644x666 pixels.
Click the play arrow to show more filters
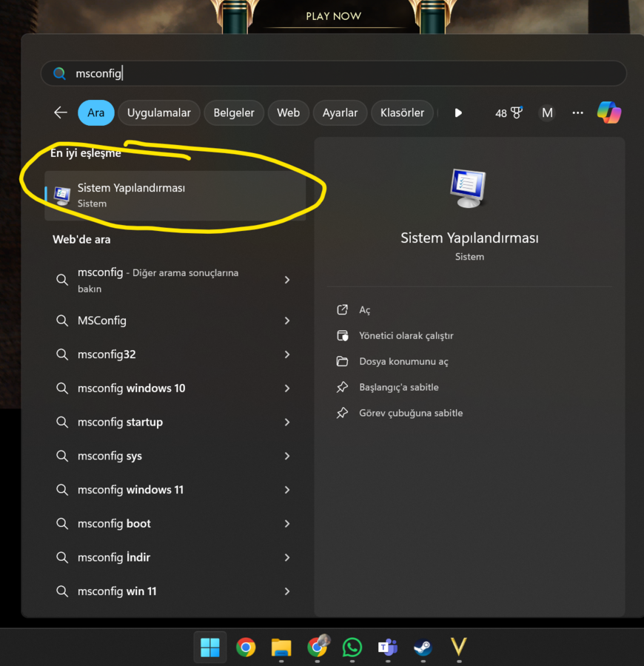458,112
